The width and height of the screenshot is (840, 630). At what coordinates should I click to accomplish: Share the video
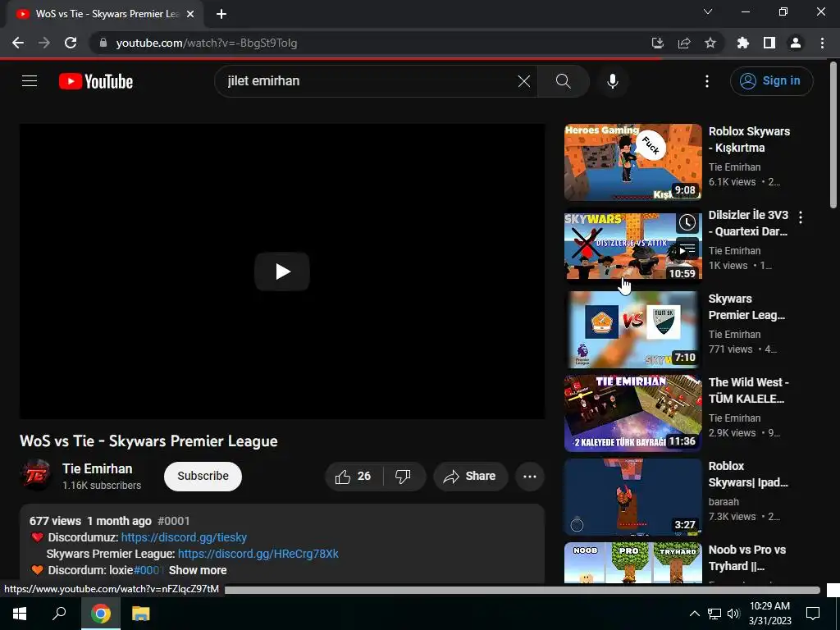point(470,477)
